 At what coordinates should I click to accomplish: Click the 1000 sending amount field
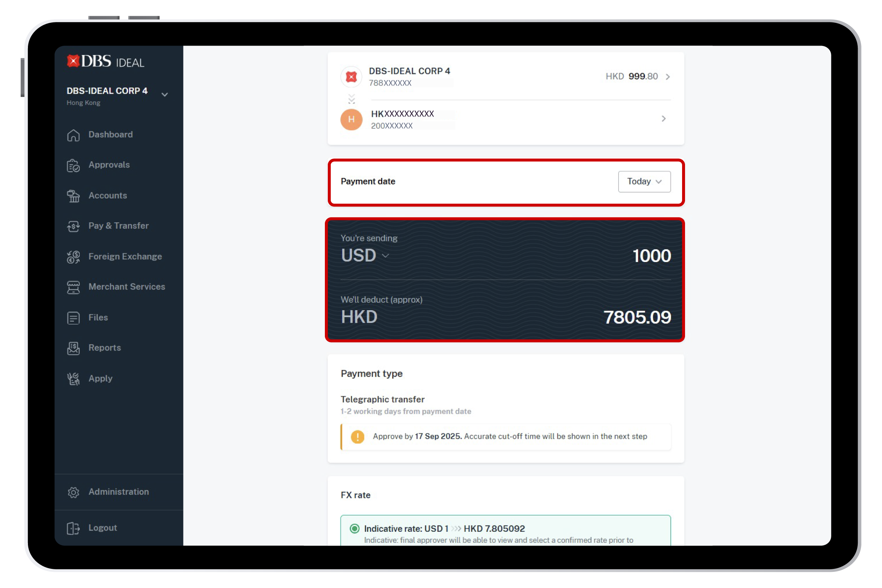pos(651,256)
